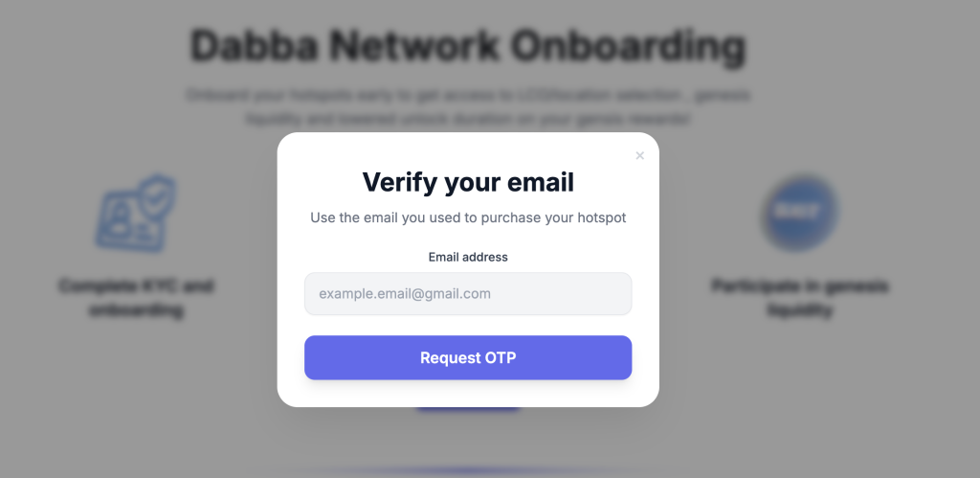
Task: Click the Email address input field
Action: point(467,293)
